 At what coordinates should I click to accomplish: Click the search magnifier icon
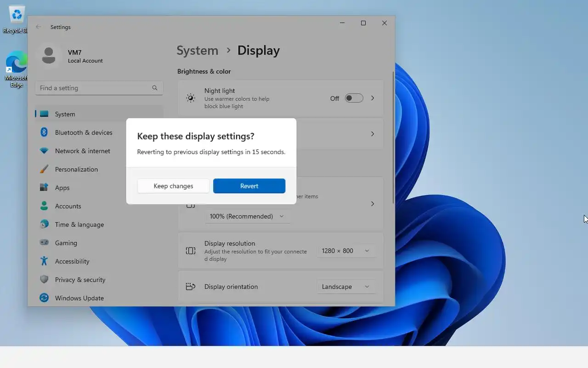coord(155,88)
